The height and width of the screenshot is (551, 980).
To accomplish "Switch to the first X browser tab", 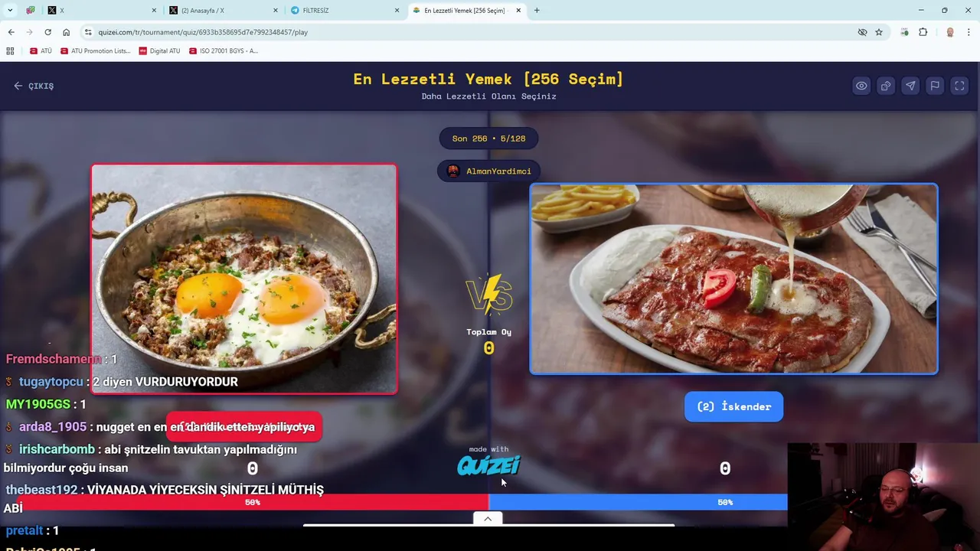I will coord(100,11).
